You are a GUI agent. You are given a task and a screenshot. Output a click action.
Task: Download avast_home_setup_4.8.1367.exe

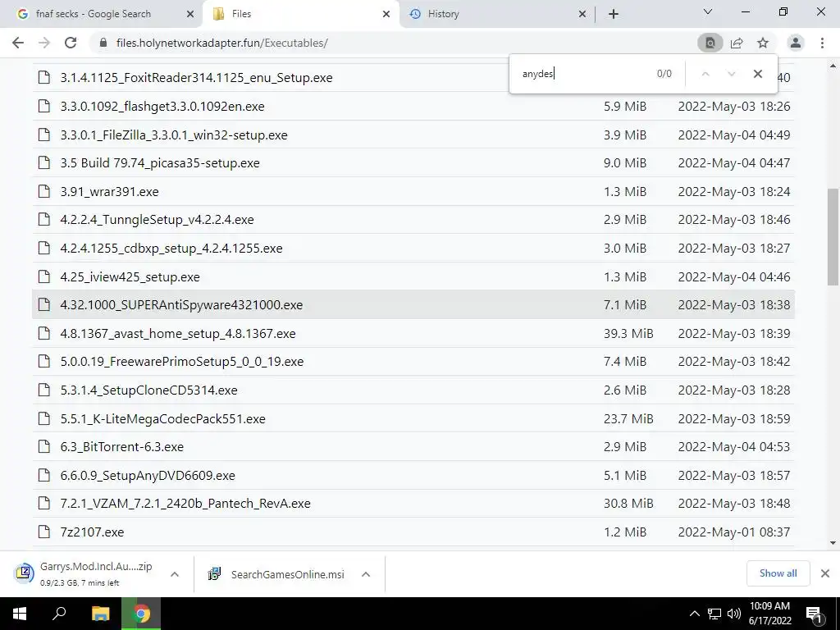click(178, 334)
